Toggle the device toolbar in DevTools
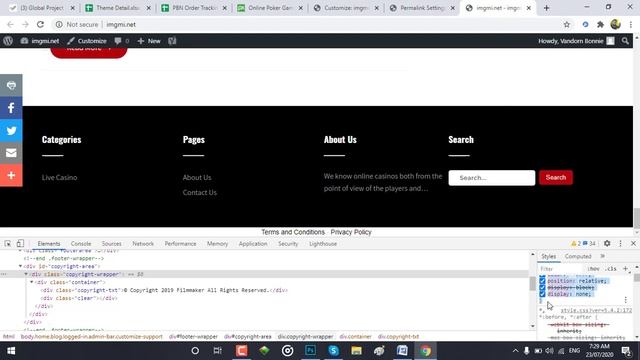Viewport: 640px width, 360px height. point(20,244)
